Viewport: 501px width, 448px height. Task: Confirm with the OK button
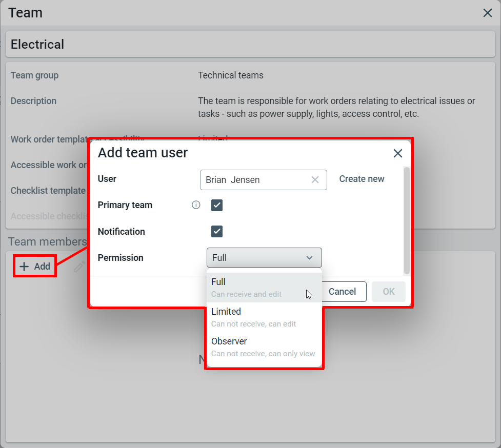point(389,292)
